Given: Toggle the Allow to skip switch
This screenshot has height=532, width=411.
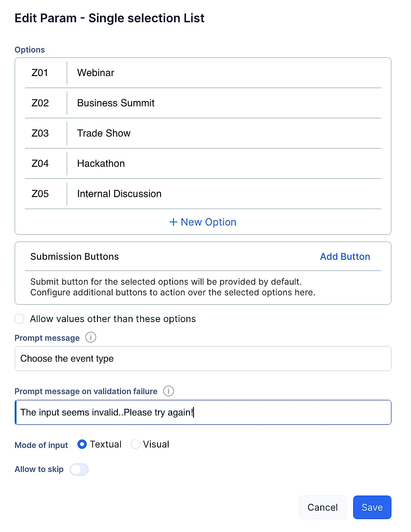Looking at the screenshot, I should (x=79, y=469).
